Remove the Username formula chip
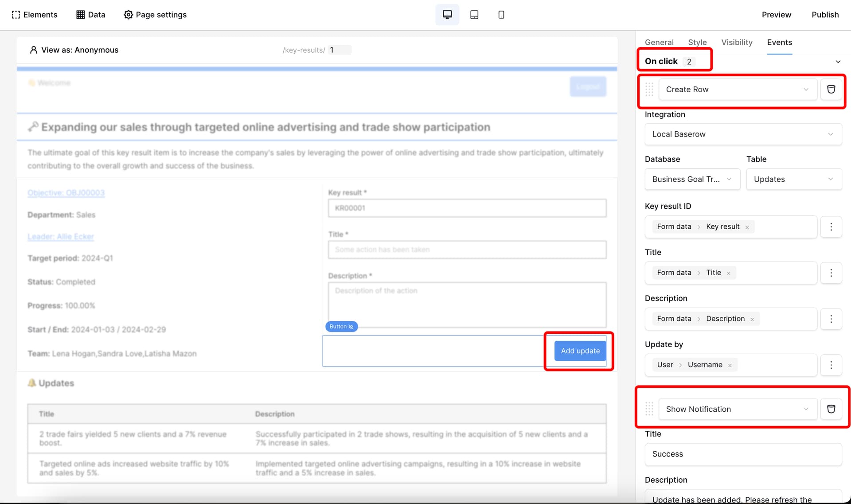851x504 pixels. 730,366
